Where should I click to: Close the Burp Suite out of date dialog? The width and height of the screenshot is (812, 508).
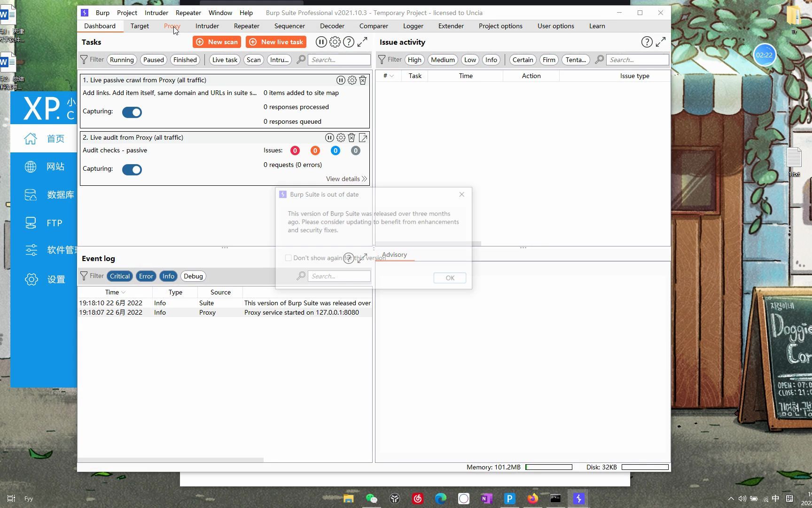pyautogui.click(x=462, y=194)
